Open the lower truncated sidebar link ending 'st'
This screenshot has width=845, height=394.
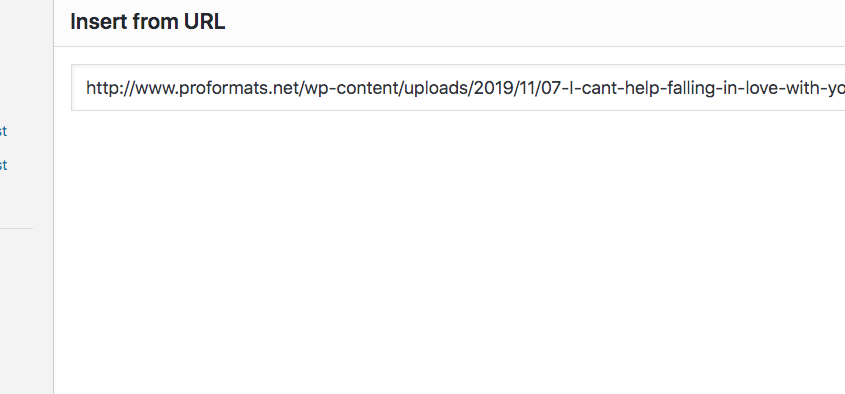pos(3,165)
